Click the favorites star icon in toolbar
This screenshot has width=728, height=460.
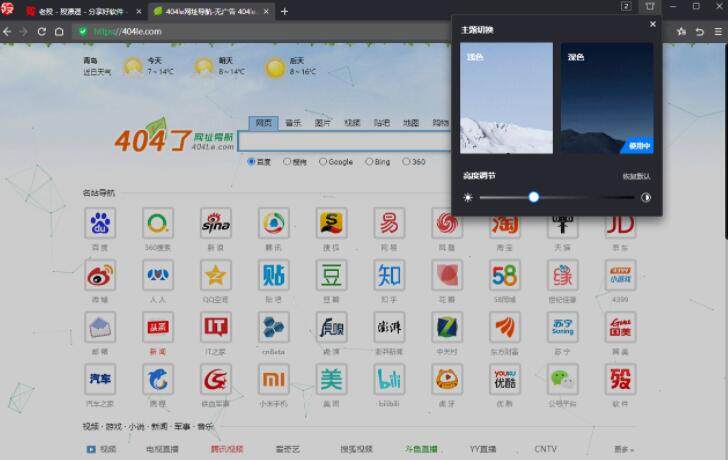681,32
